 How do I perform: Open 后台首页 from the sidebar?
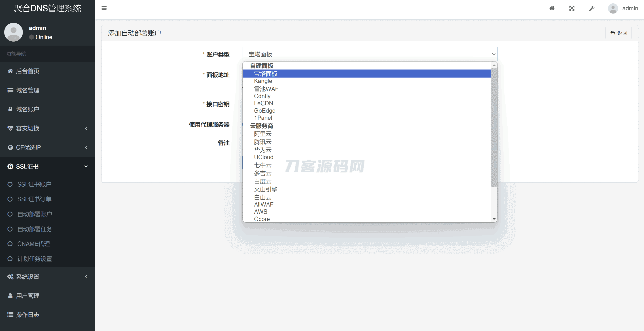[28, 71]
